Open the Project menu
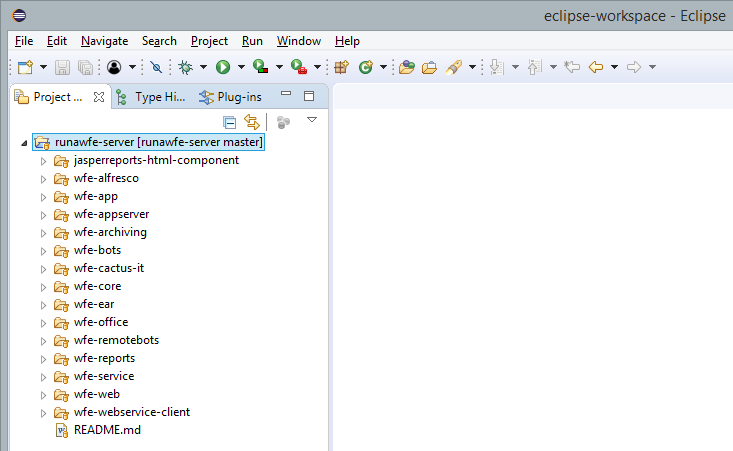This screenshot has width=733, height=451. tap(209, 41)
